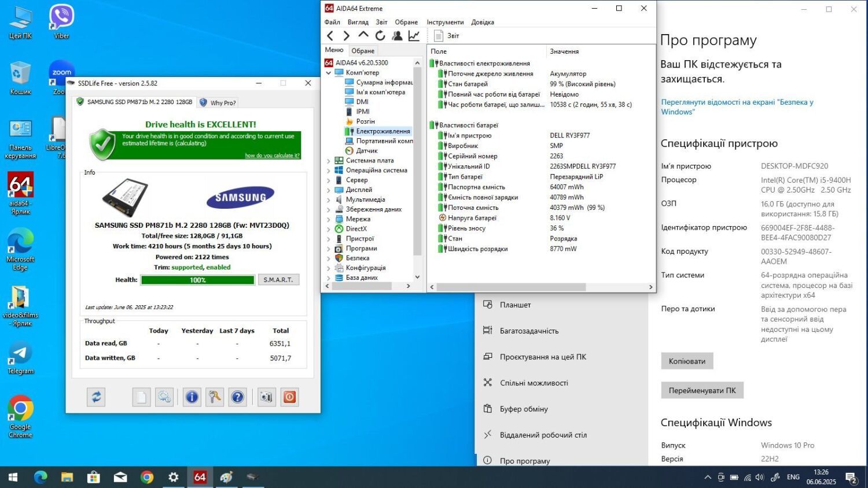Click the AIDA64 refresh icon
This screenshot has width=868, height=488.
coord(380,36)
